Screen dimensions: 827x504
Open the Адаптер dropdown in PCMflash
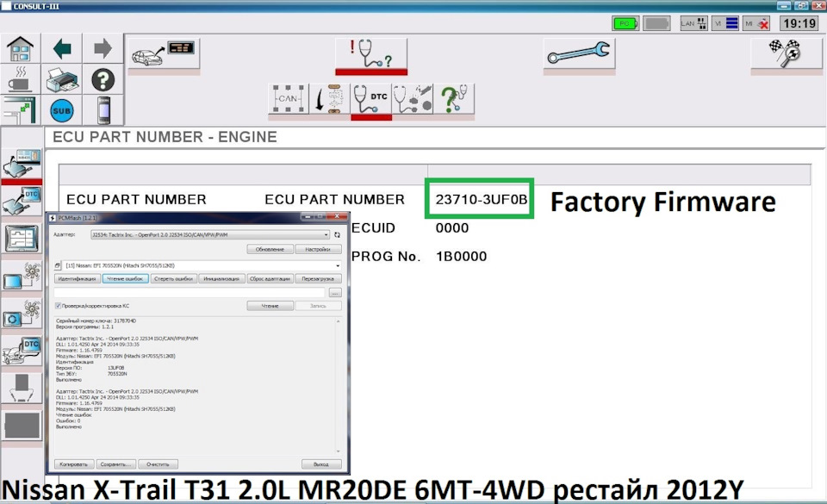coord(210,234)
